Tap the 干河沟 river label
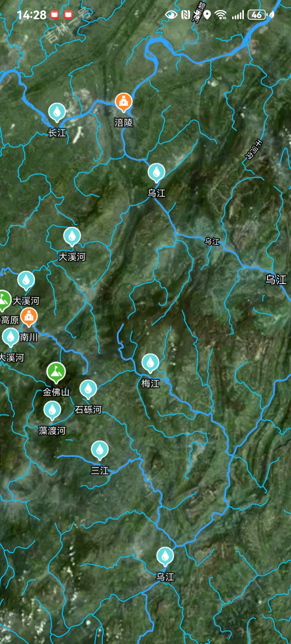 pos(253,149)
